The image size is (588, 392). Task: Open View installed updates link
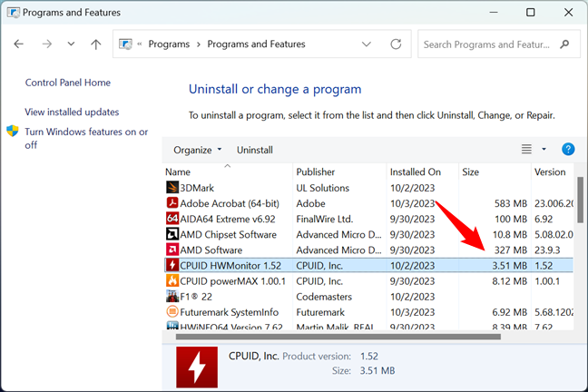[x=72, y=113]
